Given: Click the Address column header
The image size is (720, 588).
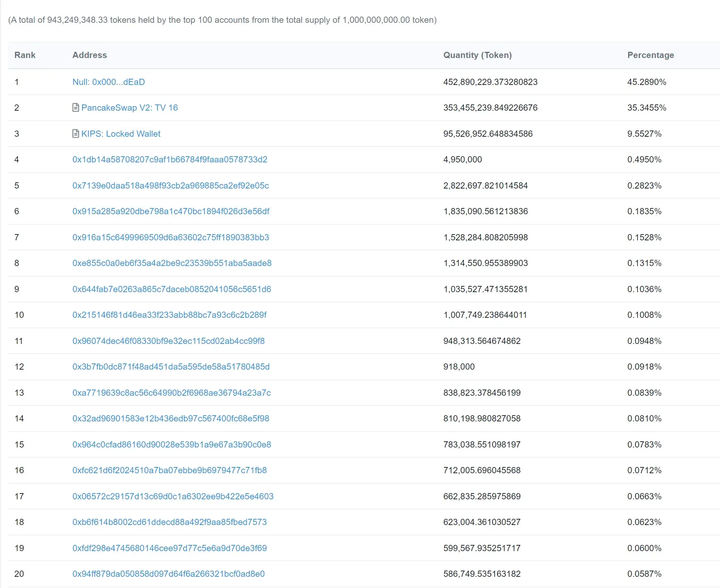Looking at the screenshot, I should pyautogui.click(x=89, y=55).
